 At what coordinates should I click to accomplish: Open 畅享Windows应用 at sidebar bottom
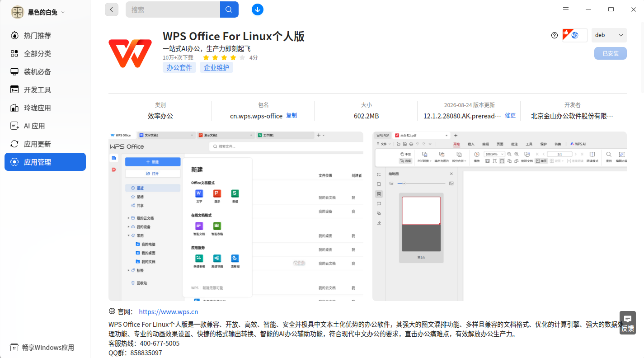(42, 348)
